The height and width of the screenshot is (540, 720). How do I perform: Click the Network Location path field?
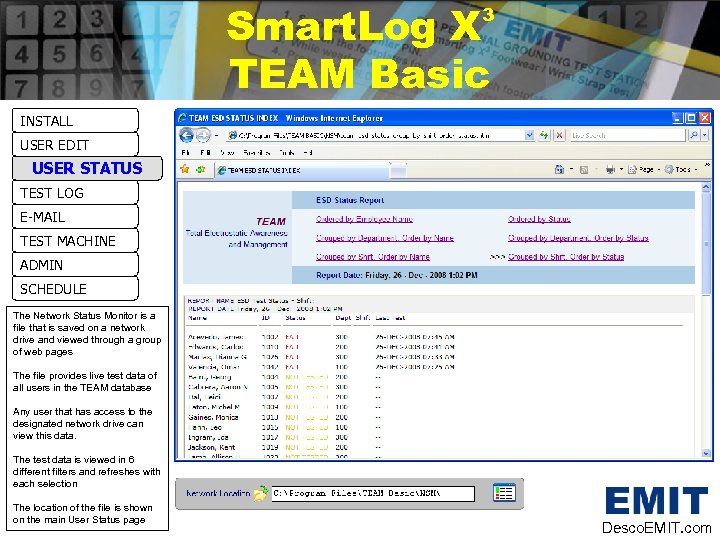coord(373,494)
